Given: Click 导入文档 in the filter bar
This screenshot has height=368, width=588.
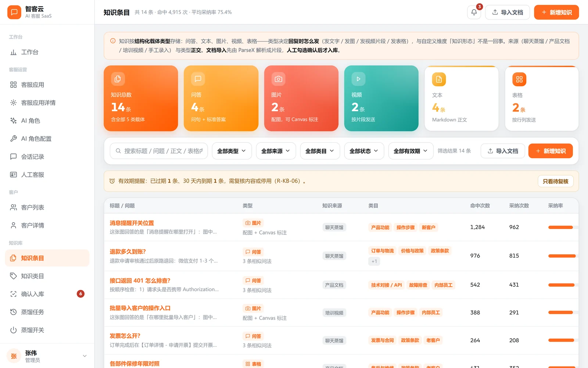Looking at the screenshot, I should point(503,151).
